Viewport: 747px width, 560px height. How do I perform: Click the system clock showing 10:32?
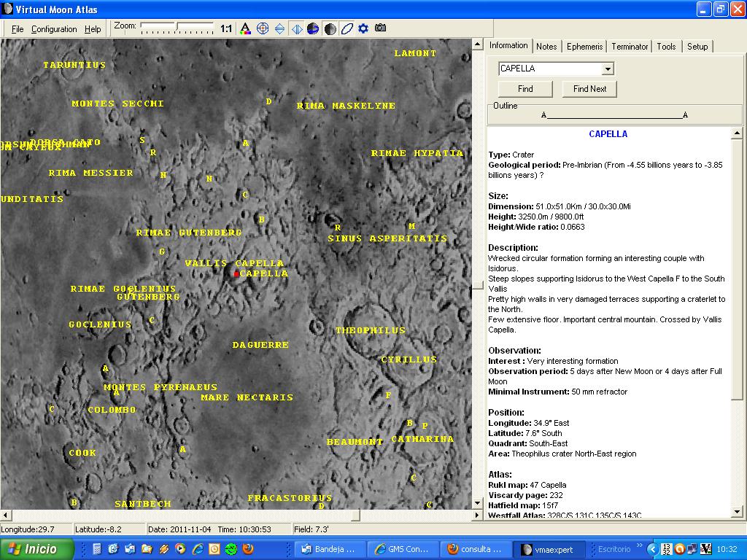pyautogui.click(x=727, y=549)
